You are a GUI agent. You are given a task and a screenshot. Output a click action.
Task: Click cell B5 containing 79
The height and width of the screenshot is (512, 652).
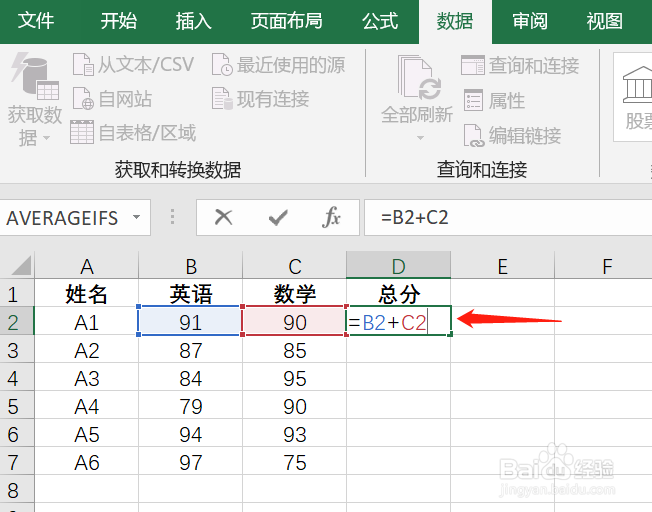[x=190, y=406]
